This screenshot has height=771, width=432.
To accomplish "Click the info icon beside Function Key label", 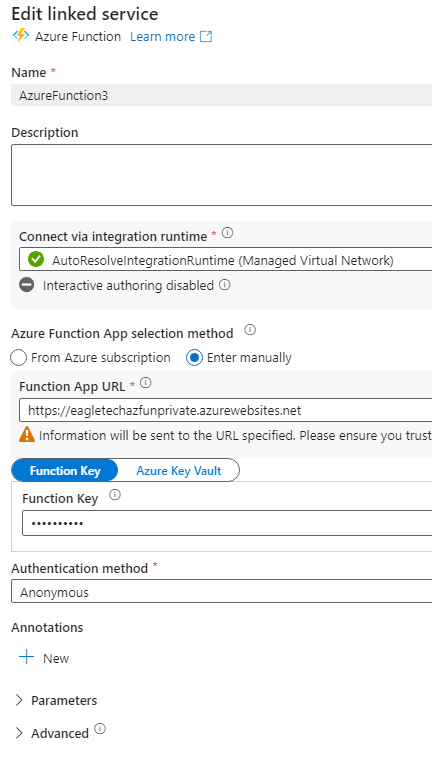I will [115, 495].
